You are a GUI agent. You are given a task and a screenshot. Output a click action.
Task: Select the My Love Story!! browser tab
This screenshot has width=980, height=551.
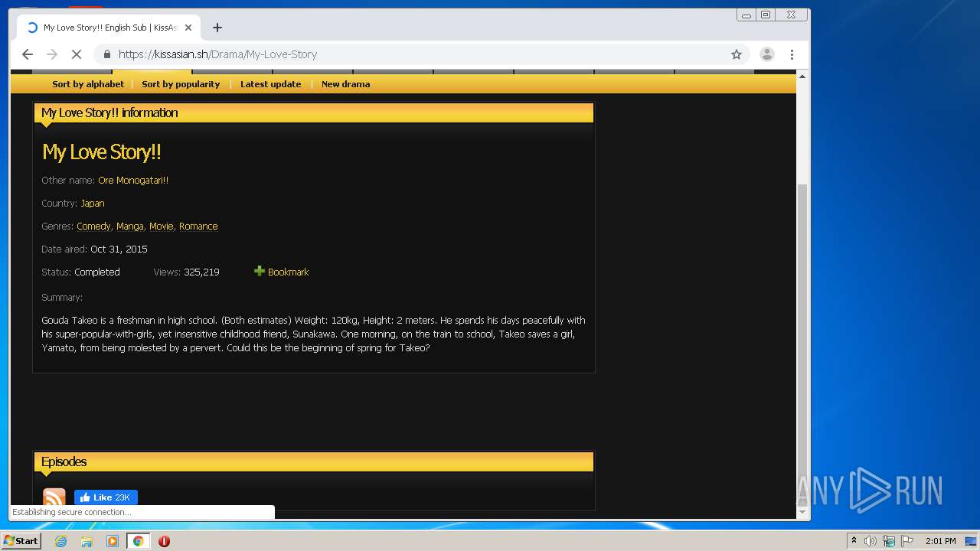pyautogui.click(x=109, y=28)
